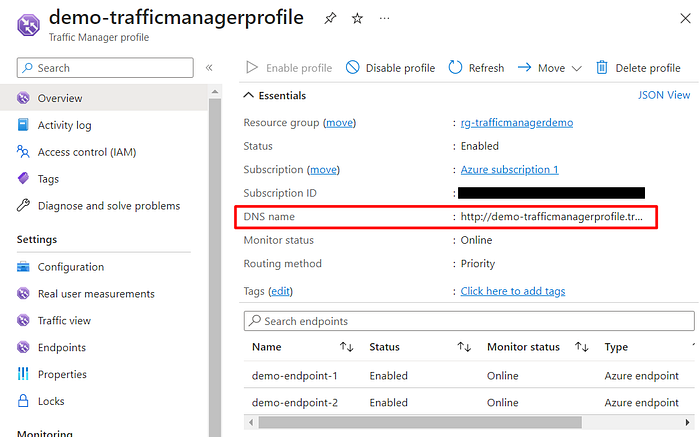Click the Locks padlock icon
This screenshot has height=437, width=700.
(x=23, y=400)
